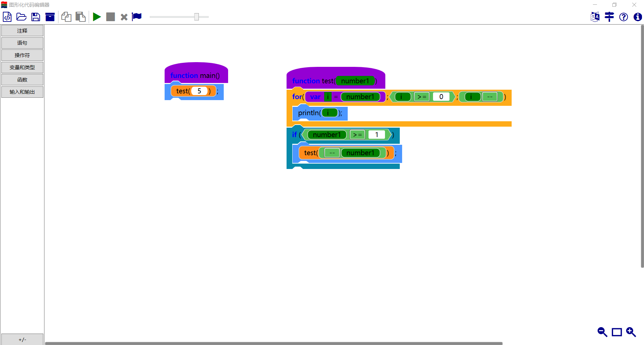
Task: Run the program with green play
Action: (x=97, y=17)
